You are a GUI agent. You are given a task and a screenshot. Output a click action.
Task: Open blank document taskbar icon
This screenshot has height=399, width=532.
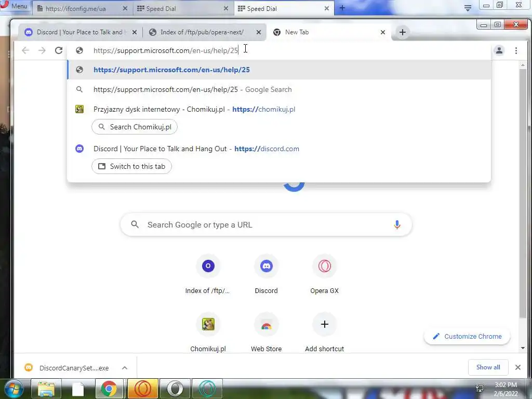78,389
